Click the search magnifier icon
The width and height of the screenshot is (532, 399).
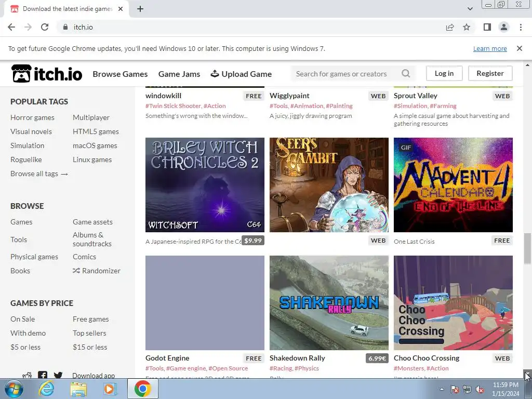pyautogui.click(x=406, y=73)
